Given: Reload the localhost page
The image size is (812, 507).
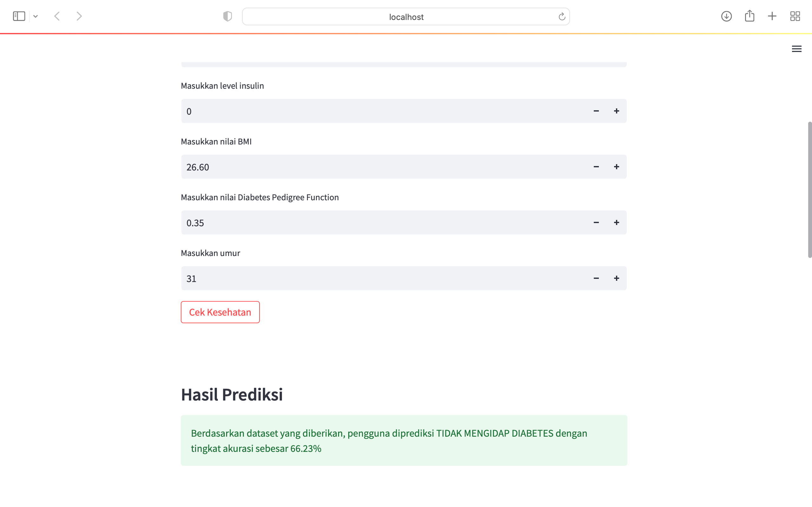Looking at the screenshot, I should click(562, 16).
